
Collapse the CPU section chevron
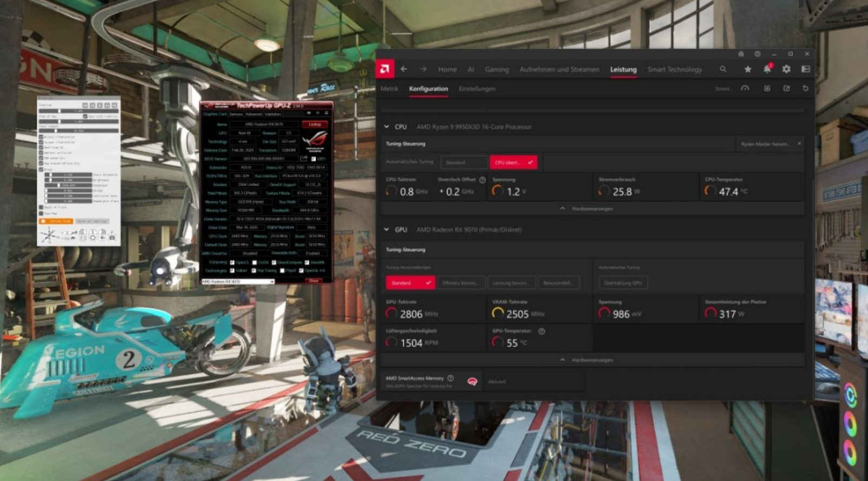386,127
